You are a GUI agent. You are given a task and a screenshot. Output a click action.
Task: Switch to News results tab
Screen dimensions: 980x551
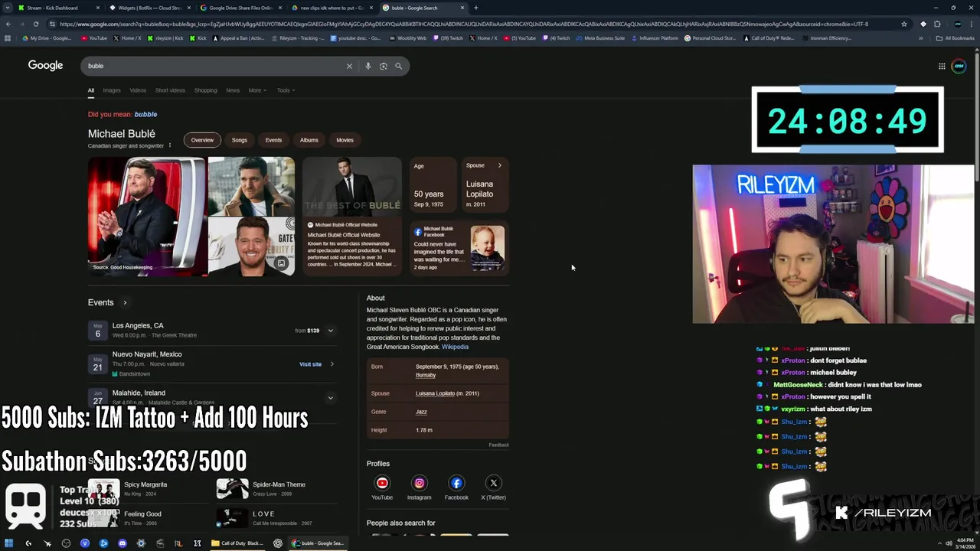[x=233, y=90]
